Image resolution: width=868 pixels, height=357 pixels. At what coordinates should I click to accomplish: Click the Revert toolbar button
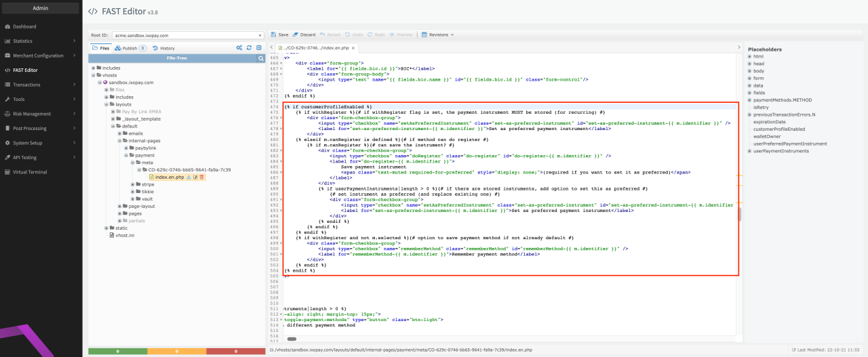[x=330, y=35]
